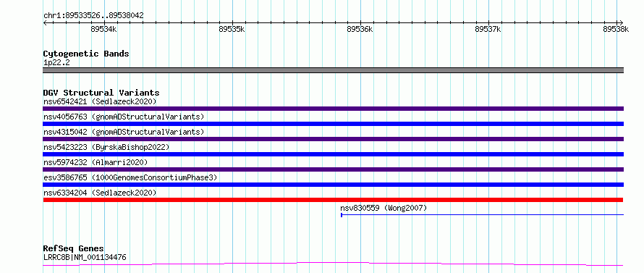The image size is (644, 273).
Task: Click the nsv830559 (Wong2007) label
Action: coord(384,208)
